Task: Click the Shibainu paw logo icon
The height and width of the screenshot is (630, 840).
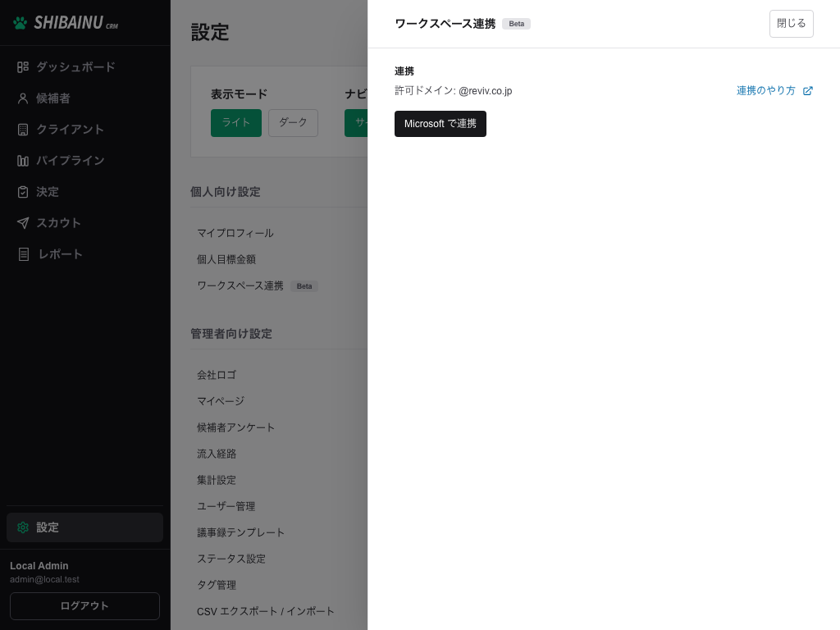Action: click(21, 23)
